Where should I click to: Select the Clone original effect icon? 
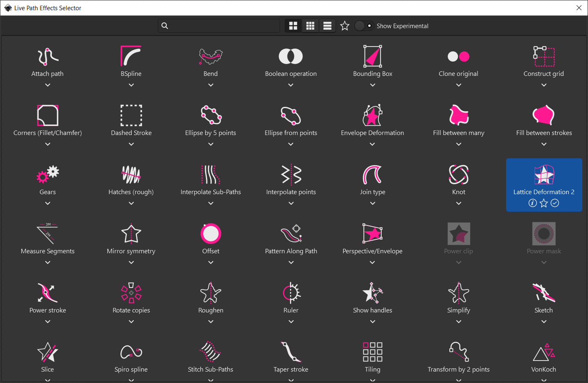458,56
